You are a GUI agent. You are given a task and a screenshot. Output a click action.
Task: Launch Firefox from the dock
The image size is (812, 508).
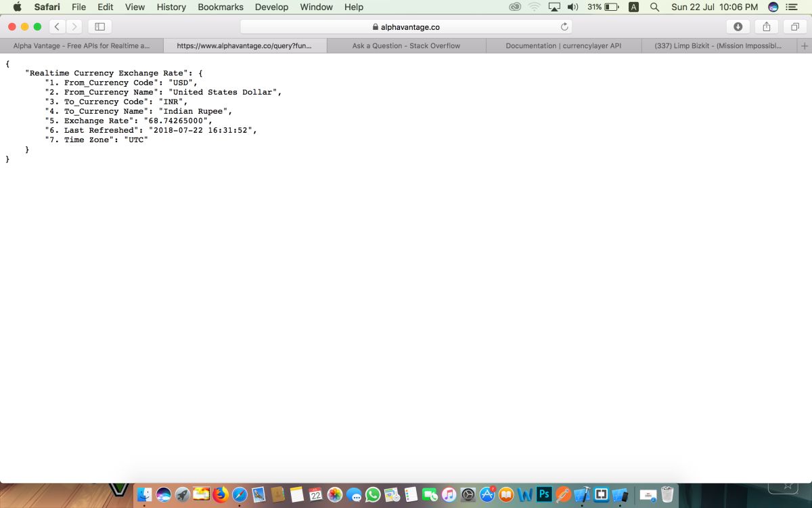221,494
